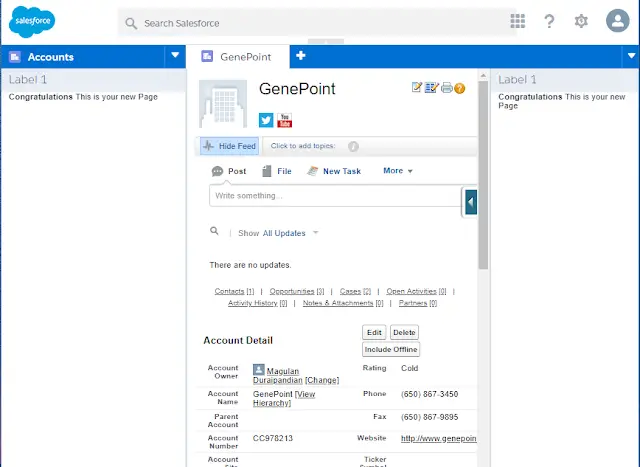Click the Account Detail heading
The image size is (640, 467).
[x=238, y=340]
